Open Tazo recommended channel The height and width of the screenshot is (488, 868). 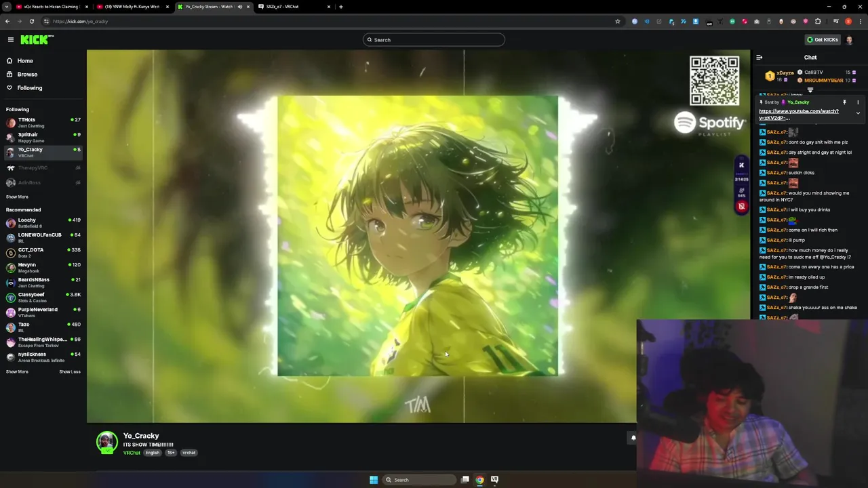(43, 327)
